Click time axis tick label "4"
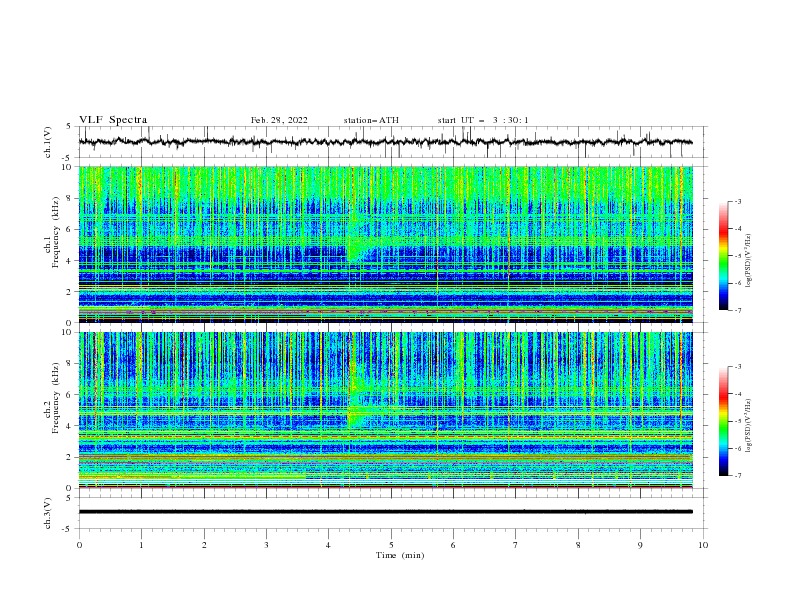 pos(328,545)
